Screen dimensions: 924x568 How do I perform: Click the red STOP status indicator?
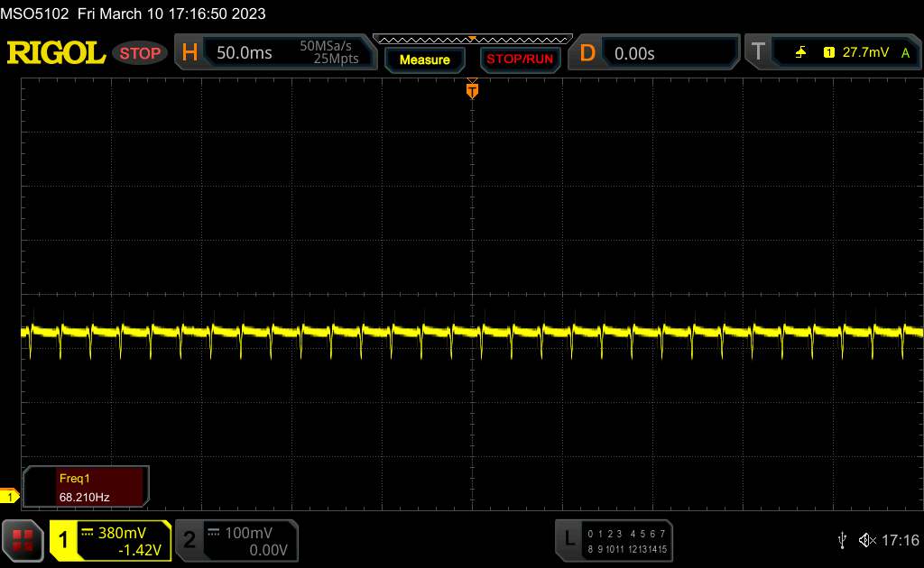click(140, 53)
